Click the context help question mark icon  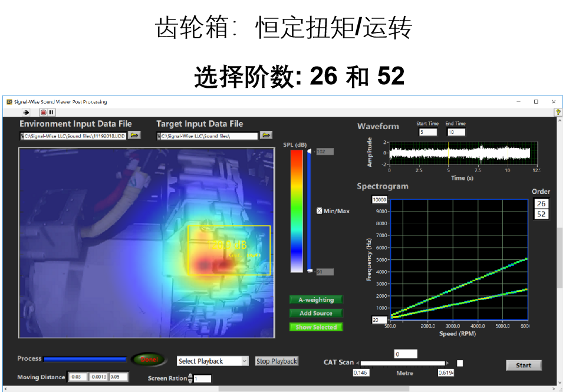tap(557, 112)
